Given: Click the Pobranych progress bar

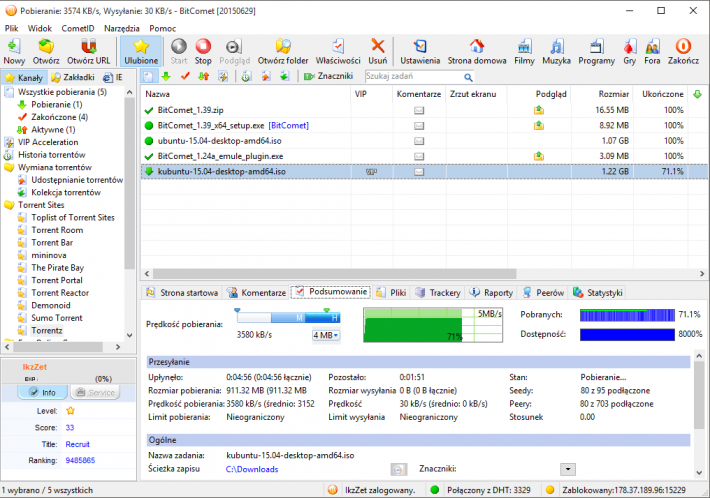Looking at the screenshot, I should click(627, 315).
